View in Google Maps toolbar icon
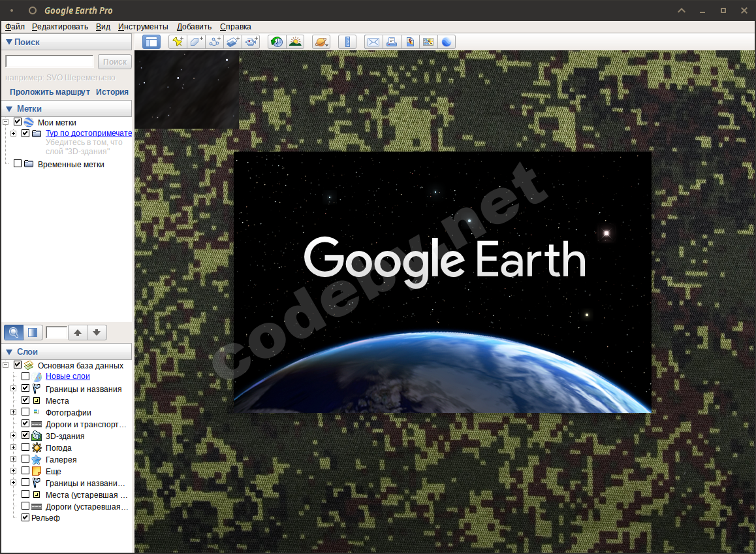 pos(428,42)
